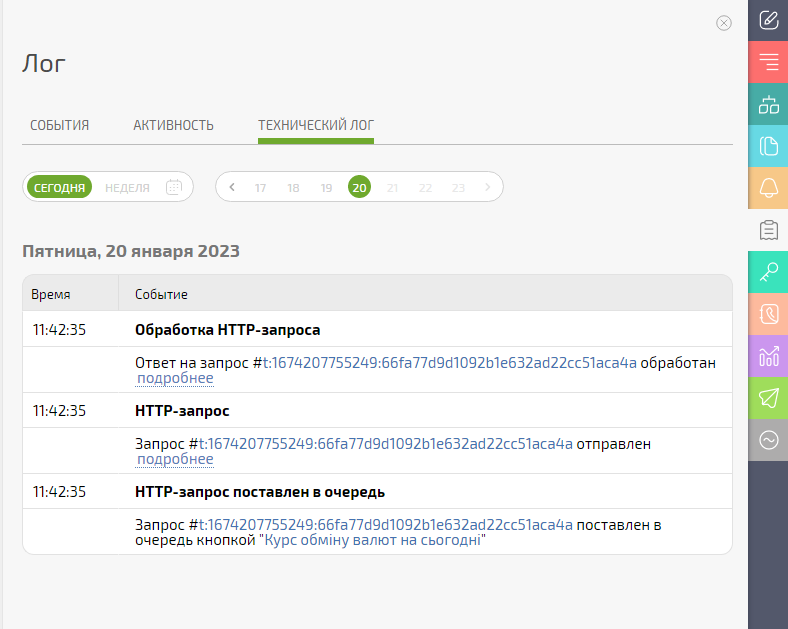788x629 pixels.
Task: Open the orange bell notifications icon
Action: click(x=768, y=188)
